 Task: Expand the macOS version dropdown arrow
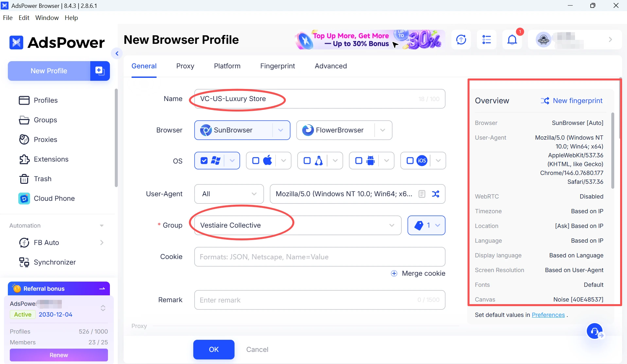click(x=284, y=161)
